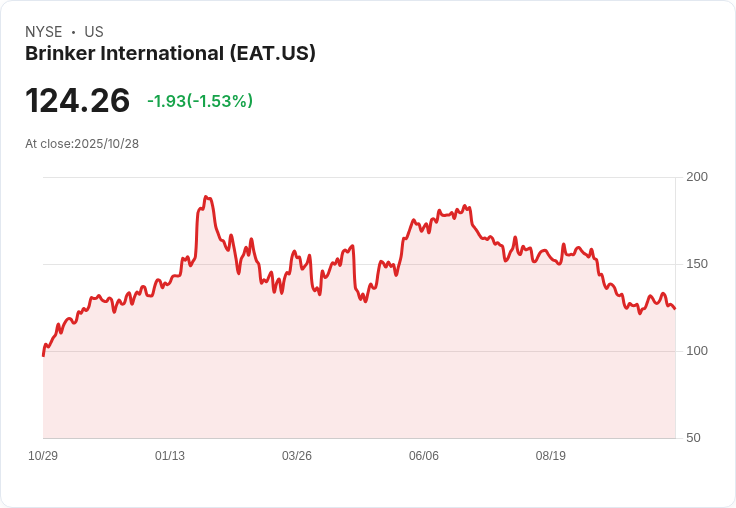Click the Brinker International (EAT.US) title

[x=170, y=53]
